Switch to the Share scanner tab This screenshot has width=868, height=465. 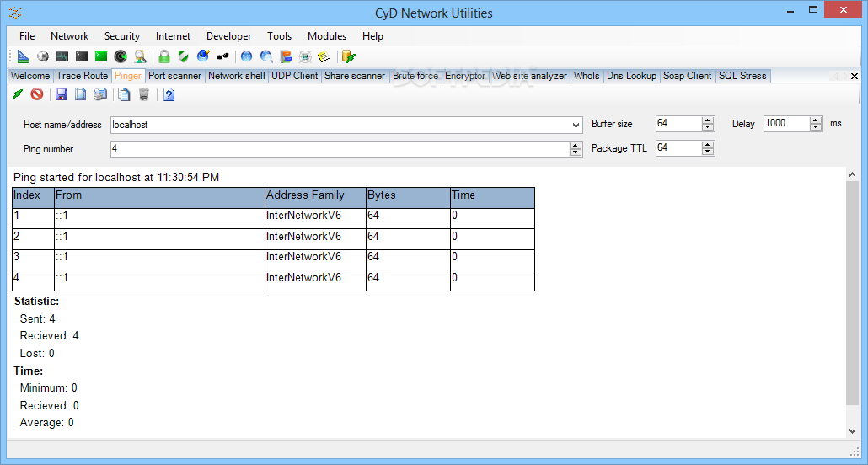pyautogui.click(x=355, y=76)
